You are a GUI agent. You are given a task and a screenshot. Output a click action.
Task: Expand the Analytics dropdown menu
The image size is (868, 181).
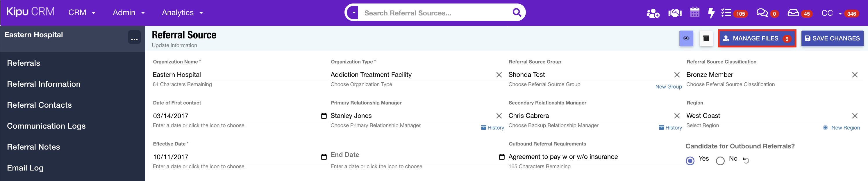coord(182,13)
